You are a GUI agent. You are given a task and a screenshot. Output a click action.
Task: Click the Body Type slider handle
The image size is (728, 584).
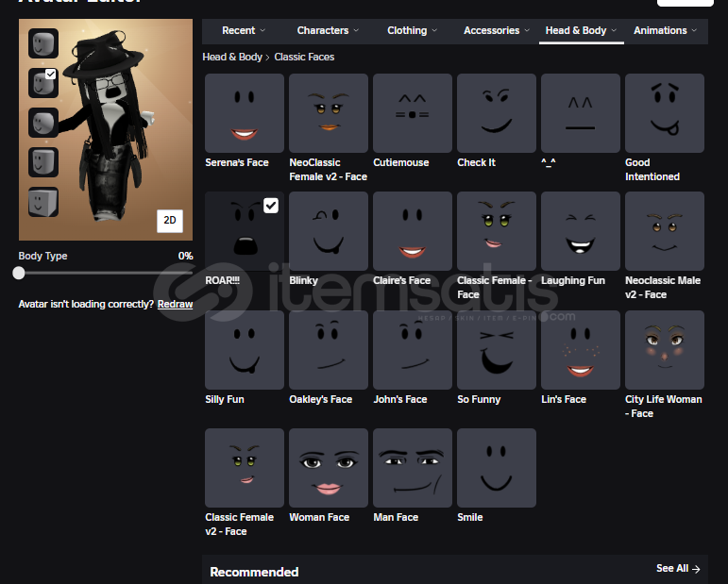[x=19, y=273]
